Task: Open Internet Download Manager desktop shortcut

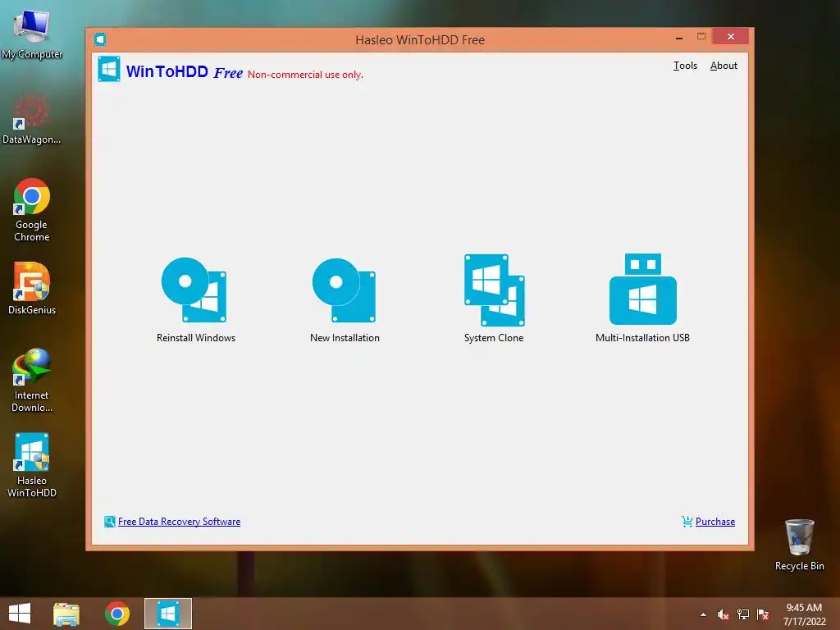Action: point(32,381)
